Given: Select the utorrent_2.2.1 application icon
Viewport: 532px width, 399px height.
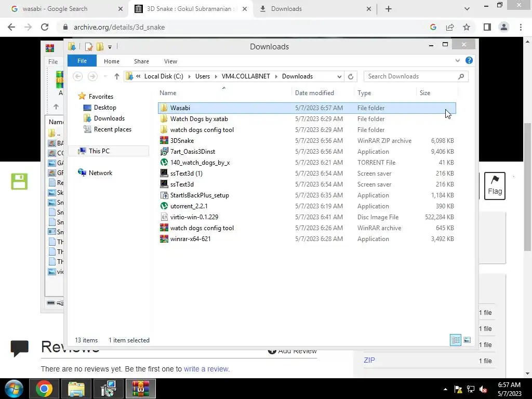Looking at the screenshot, I should point(164,206).
